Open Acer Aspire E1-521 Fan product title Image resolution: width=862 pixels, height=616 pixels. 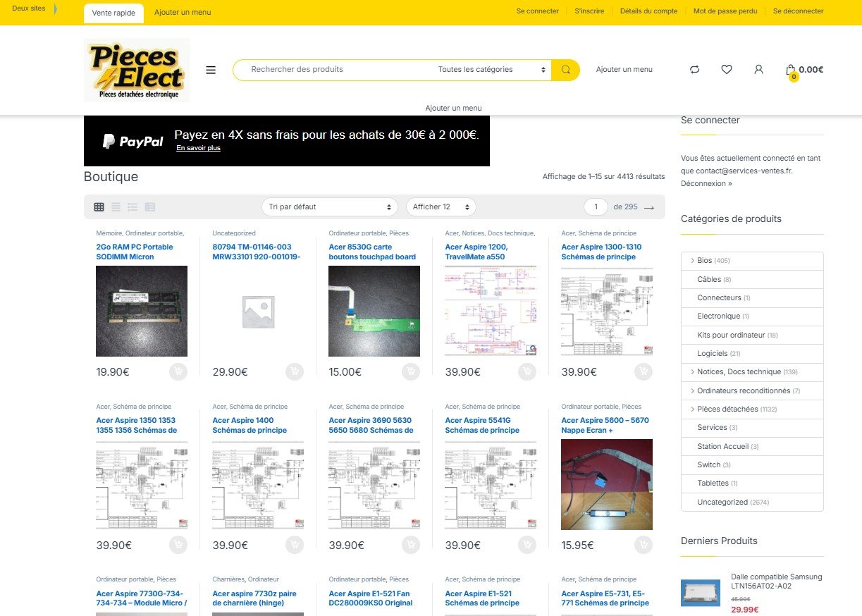tap(371, 598)
